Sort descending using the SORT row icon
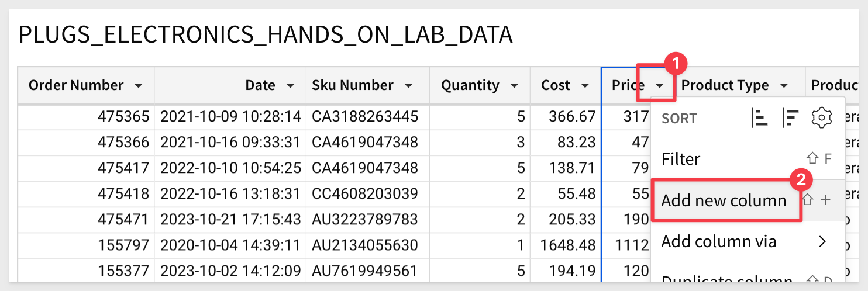 click(x=790, y=119)
